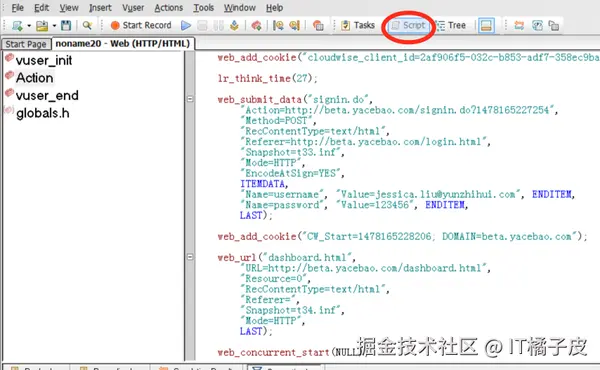Image resolution: width=600 pixels, height=370 pixels.
Task: Click the toolbar icon left of the red overlapping pages icon
Action: tap(294, 26)
